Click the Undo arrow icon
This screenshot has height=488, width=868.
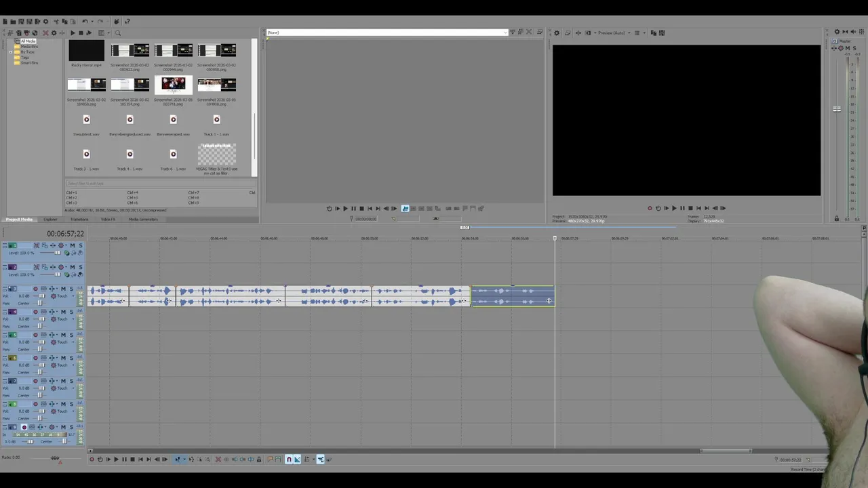(85, 22)
